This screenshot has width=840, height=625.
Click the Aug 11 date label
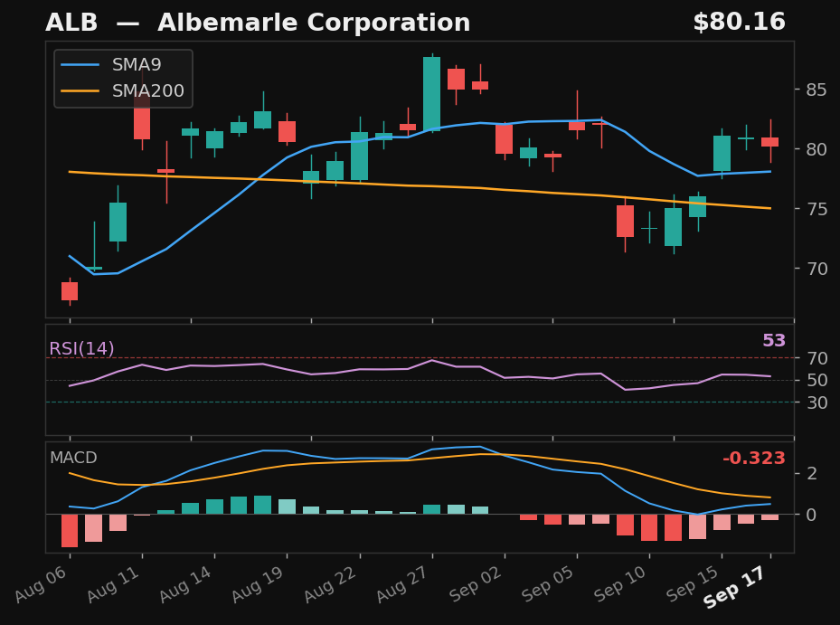114,583
